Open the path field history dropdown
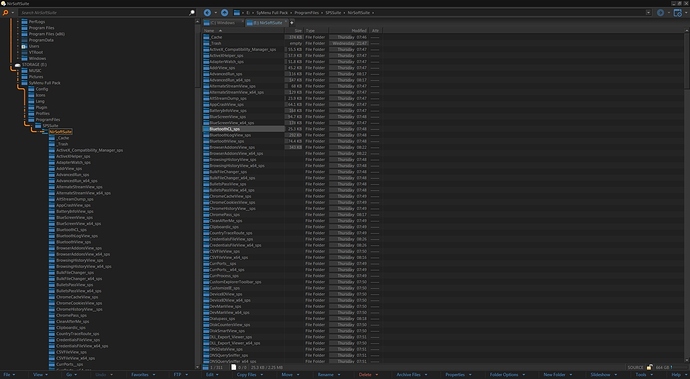This screenshot has height=379, width=690. click(x=648, y=13)
